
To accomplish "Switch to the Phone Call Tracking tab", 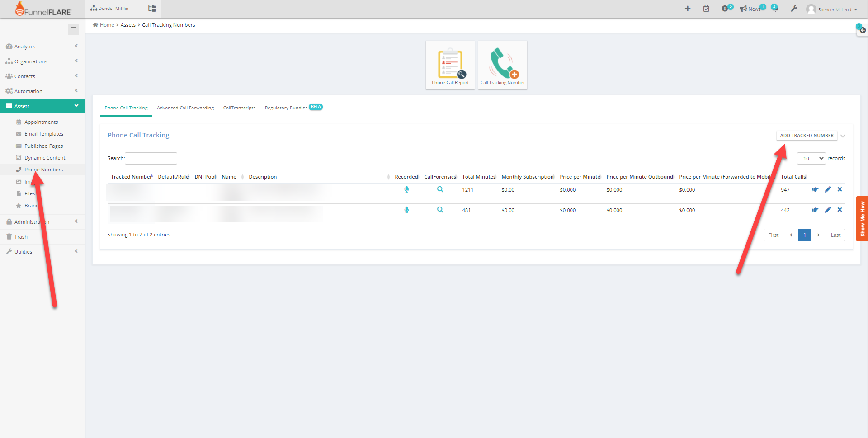I will pyautogui.click(x=126, y=108).
